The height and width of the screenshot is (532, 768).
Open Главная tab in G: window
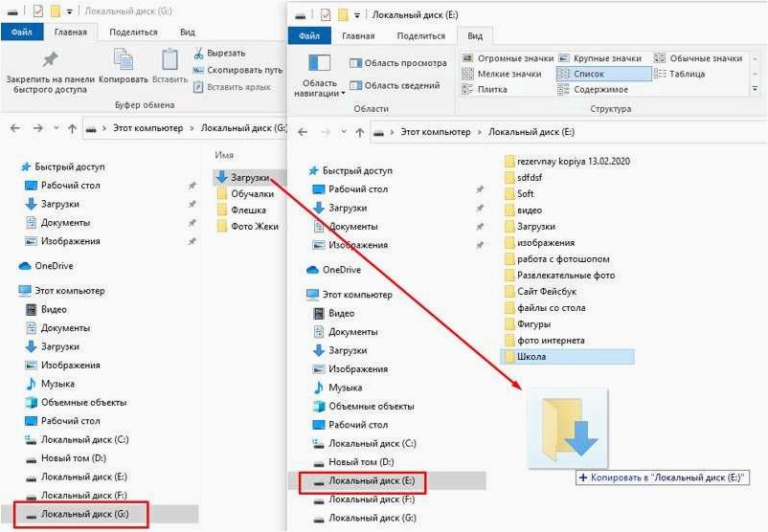(71, 33)
